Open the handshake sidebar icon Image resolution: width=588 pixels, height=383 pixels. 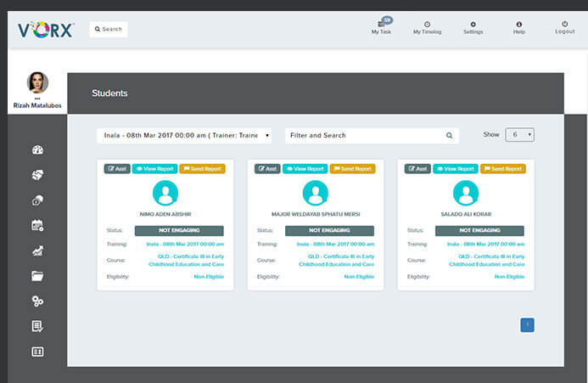point(37,175)
